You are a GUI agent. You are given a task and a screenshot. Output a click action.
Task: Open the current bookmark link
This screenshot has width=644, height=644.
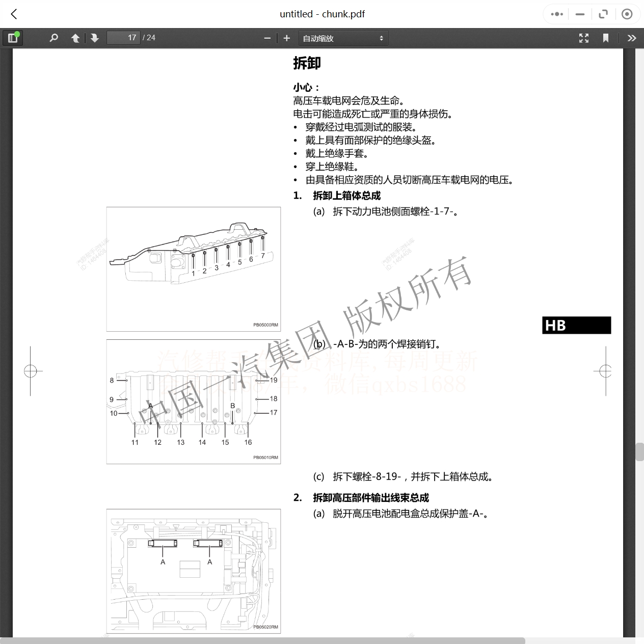(x=606, y=38)
